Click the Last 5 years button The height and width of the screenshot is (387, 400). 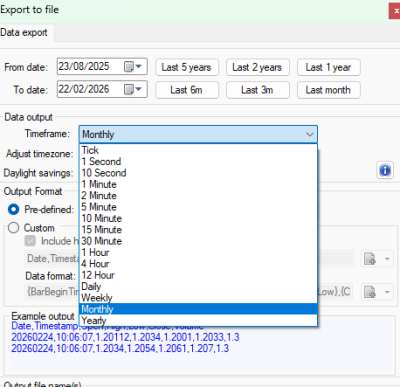[187, 67]
